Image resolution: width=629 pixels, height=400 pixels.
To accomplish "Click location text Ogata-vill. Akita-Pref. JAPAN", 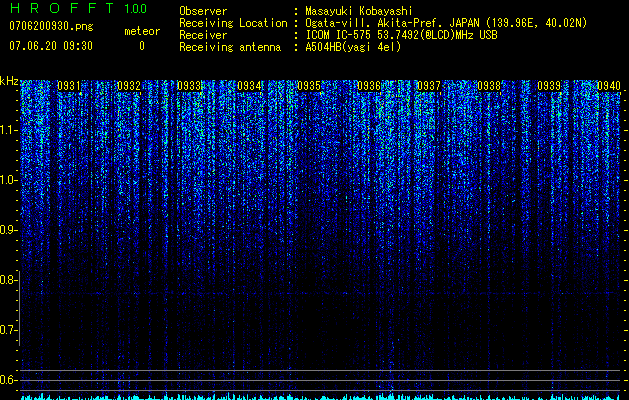I will (392, 23).
